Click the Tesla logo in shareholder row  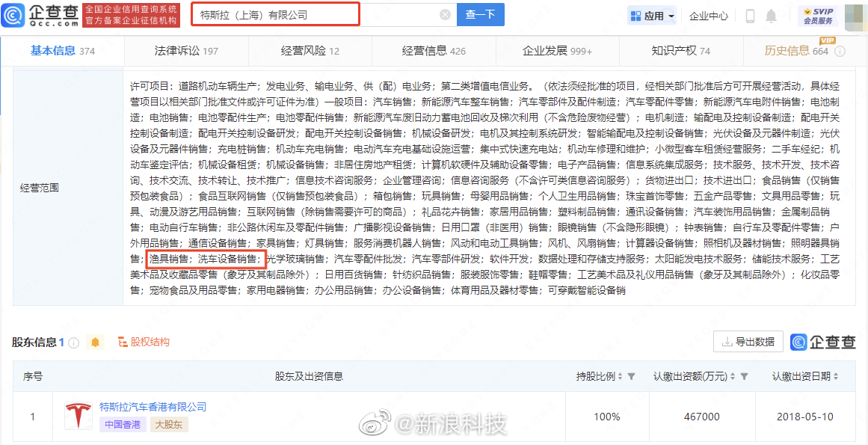[x=78, y=417]
